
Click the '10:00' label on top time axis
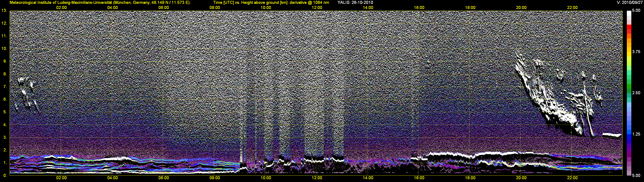(266, 8)
